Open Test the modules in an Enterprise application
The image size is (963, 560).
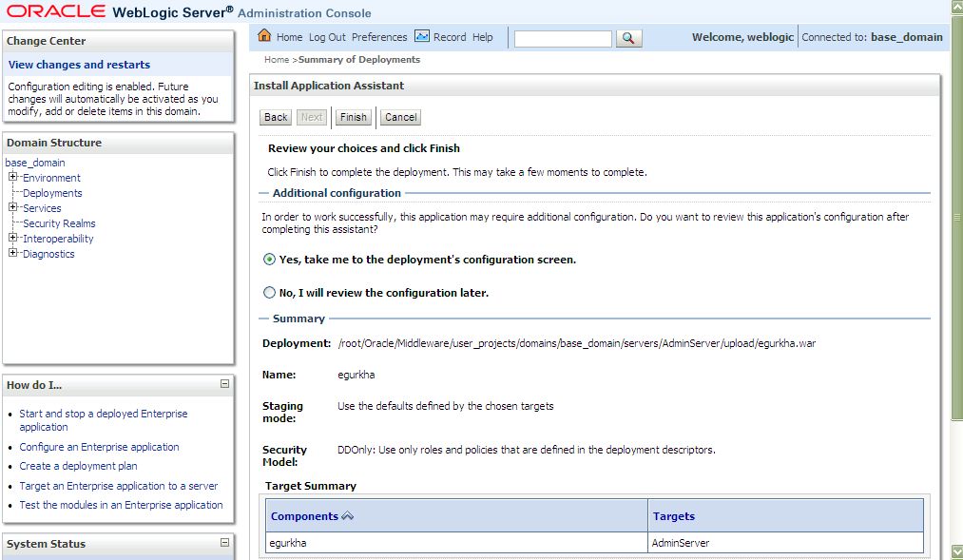pyautogui.click(x=121, y=505)
